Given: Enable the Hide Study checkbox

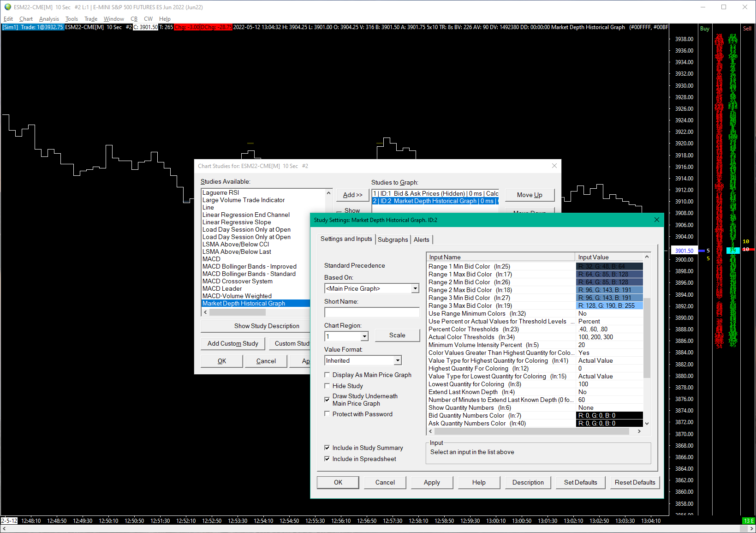Looking at the screenshot, I should 327,386.
